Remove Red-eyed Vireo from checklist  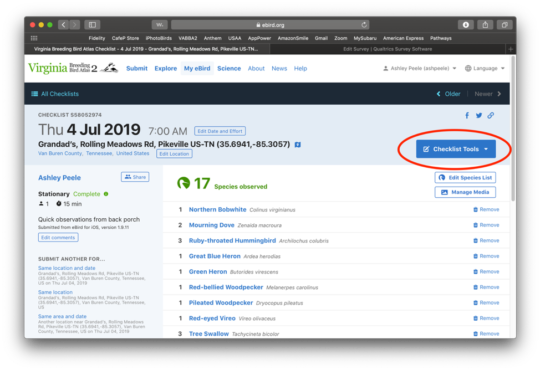486,318
